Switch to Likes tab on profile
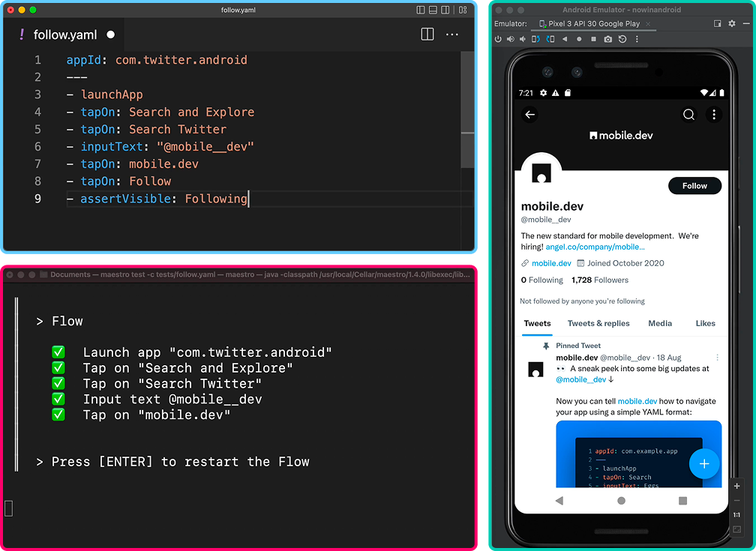756x551 pixels. pos(705,323)
